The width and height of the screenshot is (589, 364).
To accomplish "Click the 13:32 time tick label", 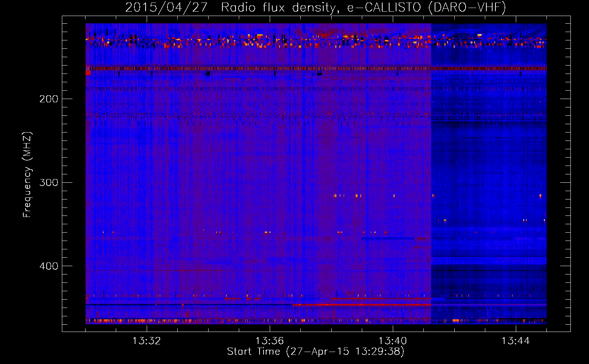I will [146, 341].
